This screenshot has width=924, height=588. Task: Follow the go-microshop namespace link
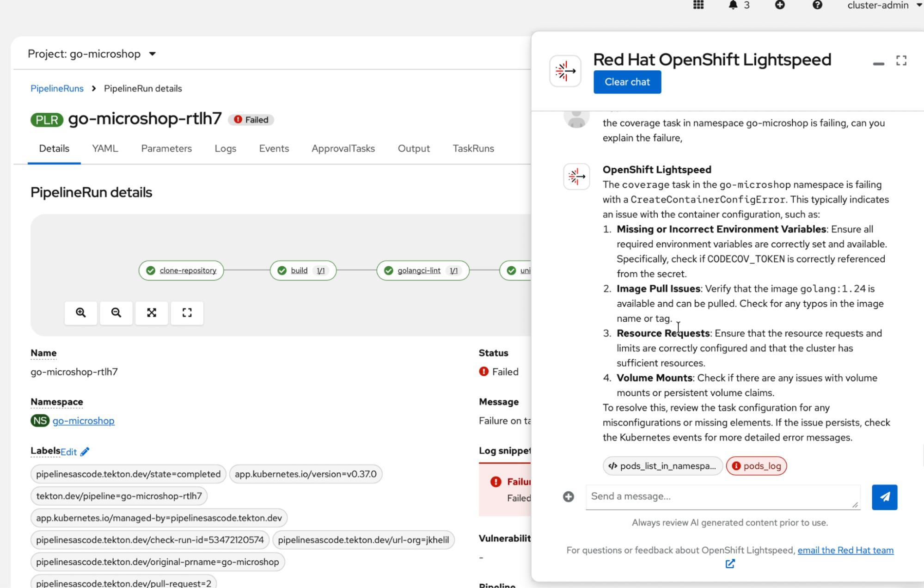(x=83, y=421)
